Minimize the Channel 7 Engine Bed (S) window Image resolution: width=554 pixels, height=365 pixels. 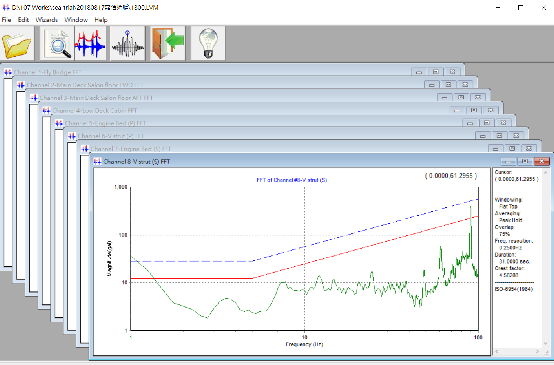click(x=495, y=148)
